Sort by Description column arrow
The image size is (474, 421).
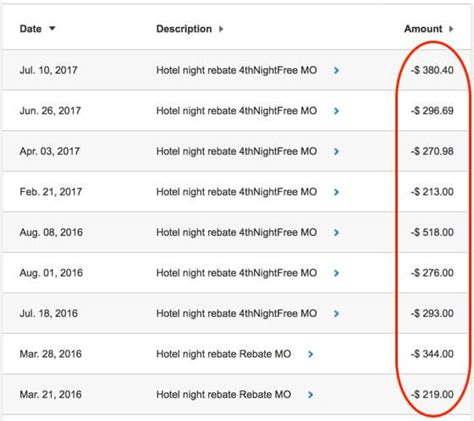tap(221, 29)
